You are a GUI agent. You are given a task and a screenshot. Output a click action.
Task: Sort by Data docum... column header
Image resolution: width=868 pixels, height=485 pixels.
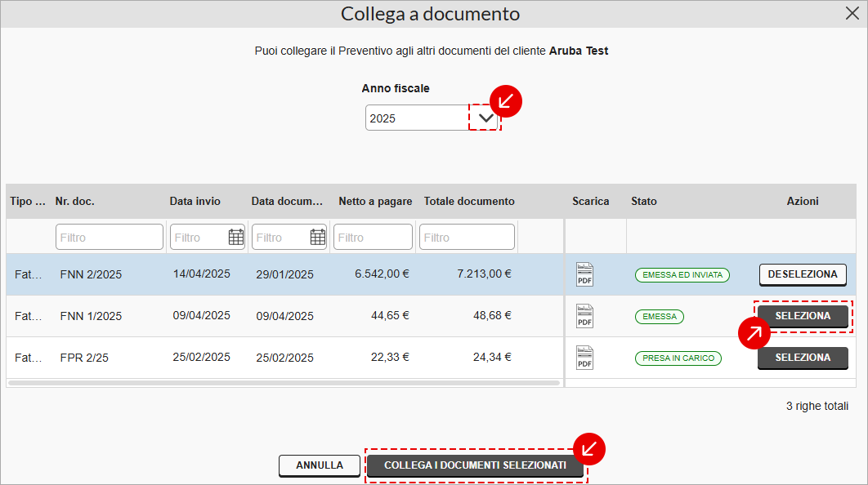[287, 202]
